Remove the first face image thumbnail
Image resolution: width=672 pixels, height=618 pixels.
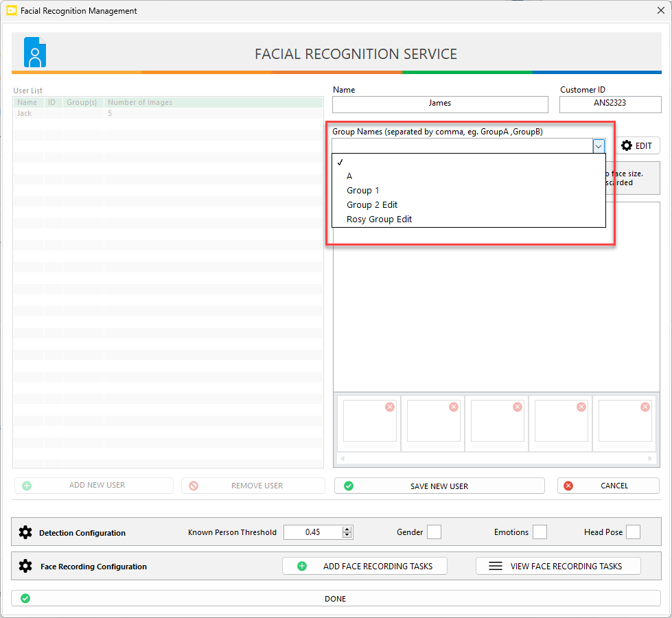click(x=390, y=407)
